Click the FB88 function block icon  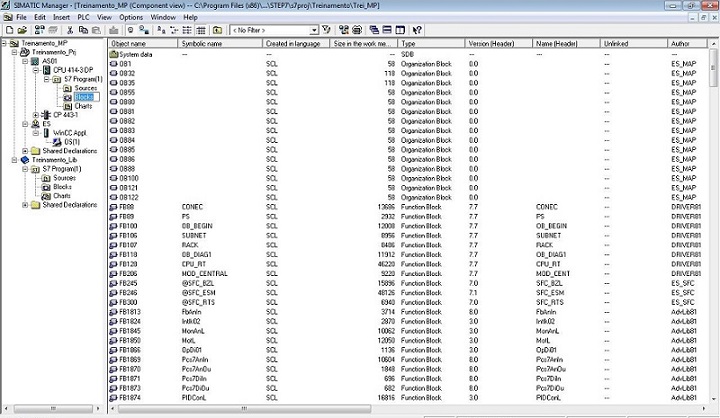tap(113, 207)
